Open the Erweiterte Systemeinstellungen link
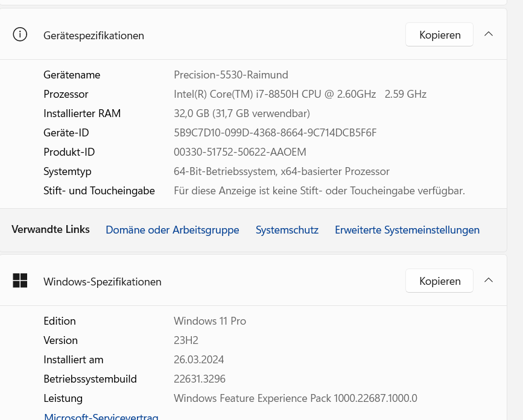This screenshot has width=523, height=420. [407, 230]
